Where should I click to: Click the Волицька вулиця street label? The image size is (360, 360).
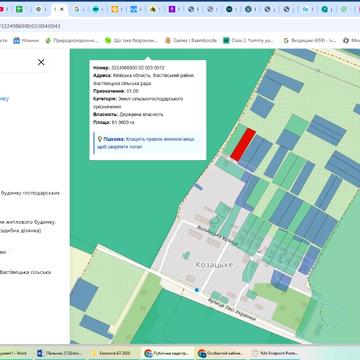coord(218,236)
